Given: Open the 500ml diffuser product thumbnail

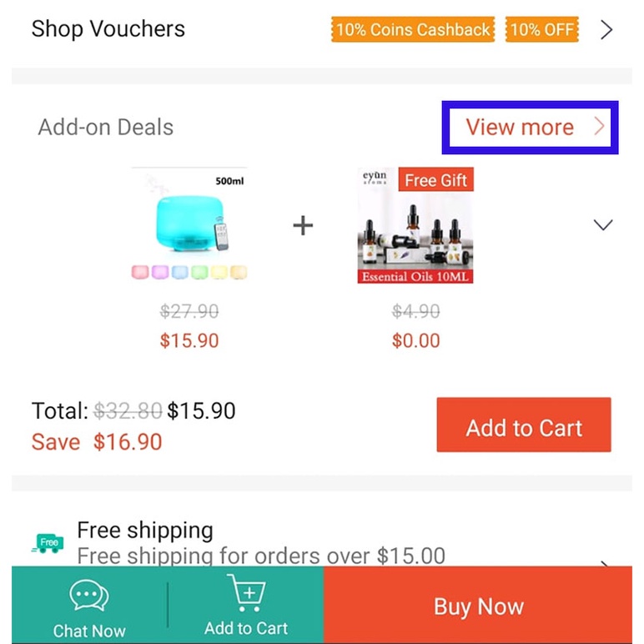Looking at the screenshot, I should (x=189, y=224).
